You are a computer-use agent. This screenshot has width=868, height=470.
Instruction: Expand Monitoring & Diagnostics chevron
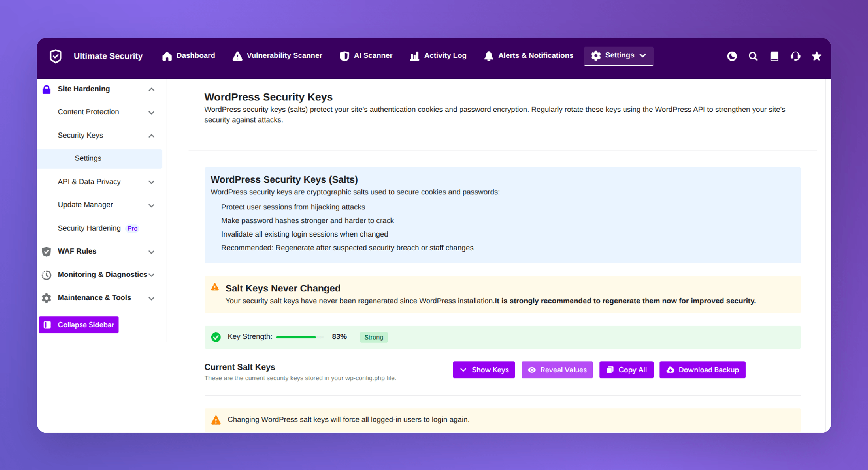click(x=152, y=275)
